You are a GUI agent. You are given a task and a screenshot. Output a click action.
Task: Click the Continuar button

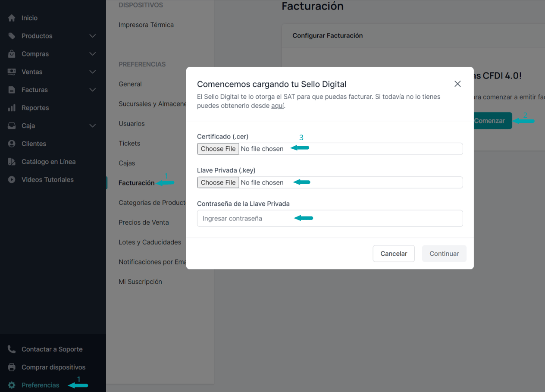pos(444,254)
